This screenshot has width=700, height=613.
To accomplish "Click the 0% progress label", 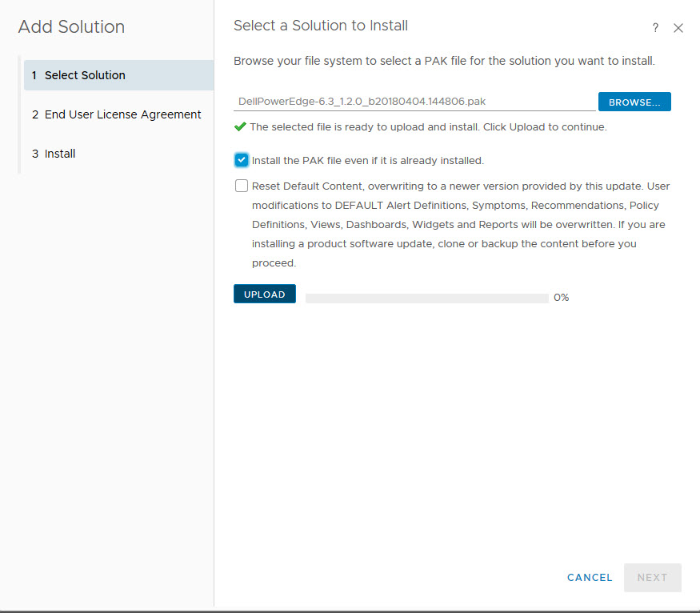I will [x=561, y=298].
